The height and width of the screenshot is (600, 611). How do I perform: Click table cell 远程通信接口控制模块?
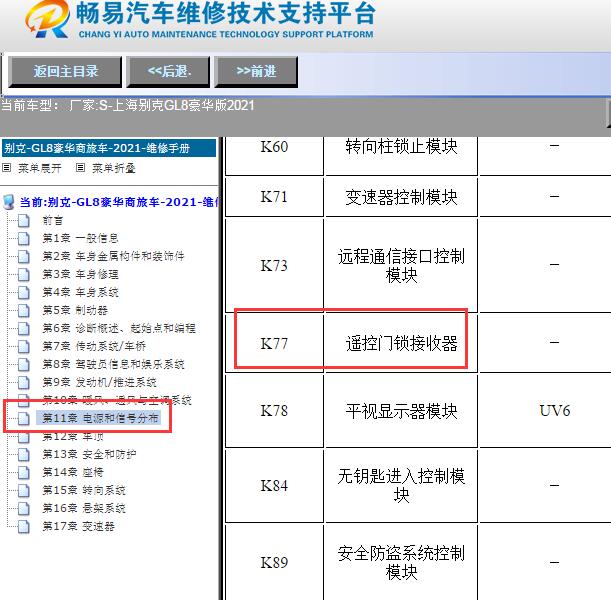(x=401, y=266)
